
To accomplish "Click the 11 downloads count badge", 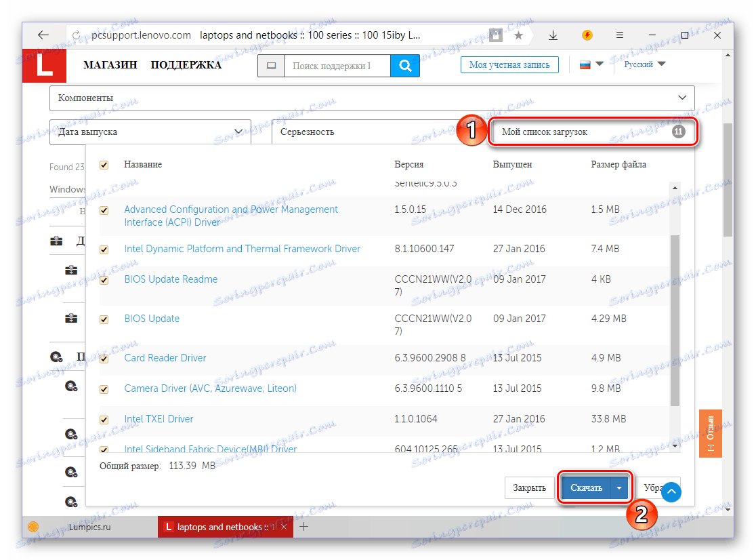I will [x=678, y=132].
